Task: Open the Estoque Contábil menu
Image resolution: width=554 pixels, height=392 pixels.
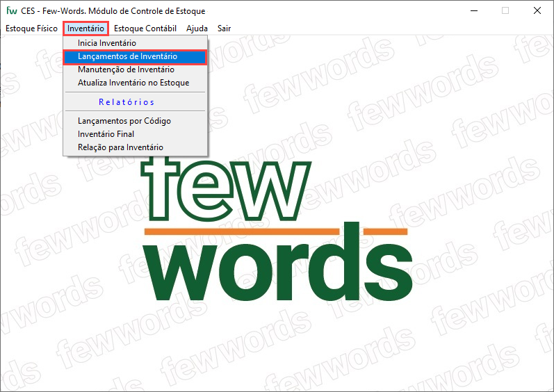Action: [x=145, y=28]
